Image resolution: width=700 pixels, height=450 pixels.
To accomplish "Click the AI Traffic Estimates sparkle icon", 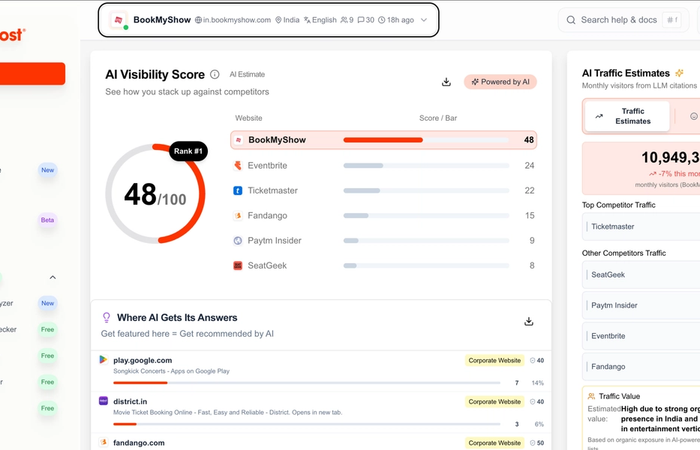I will pyautogui.click(x=679, y=73).
